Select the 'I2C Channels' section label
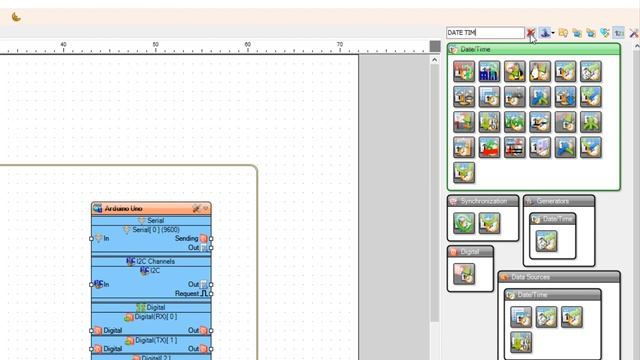The width and height of the screenshot is (640, 360). tap(156, 261)
